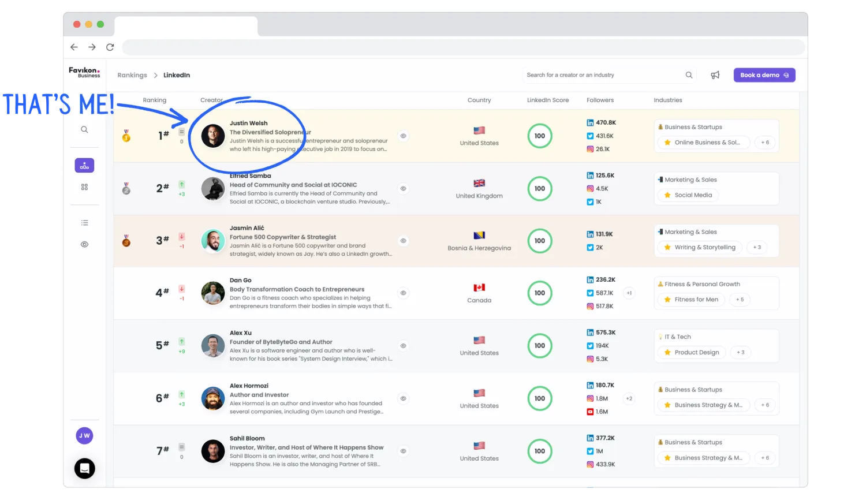Click the JW user avatar
The width and height of the screenshot is (866, 504).
point(84,436)
